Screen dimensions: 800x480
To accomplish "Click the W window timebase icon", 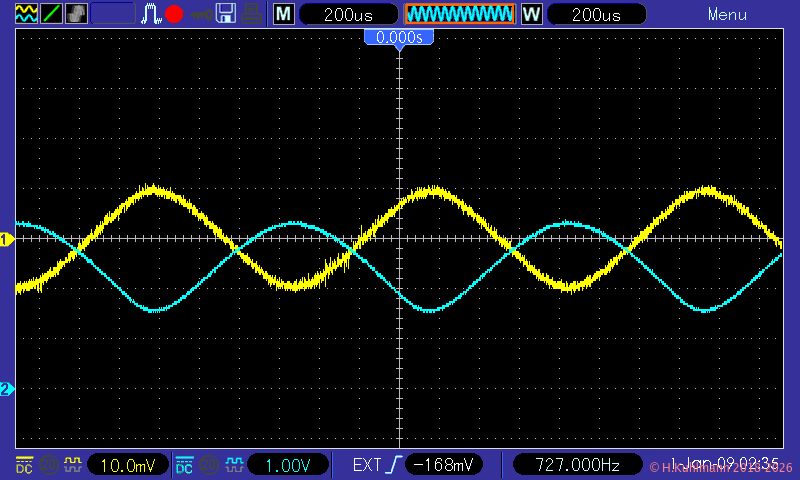I will [x=532, y=14].
